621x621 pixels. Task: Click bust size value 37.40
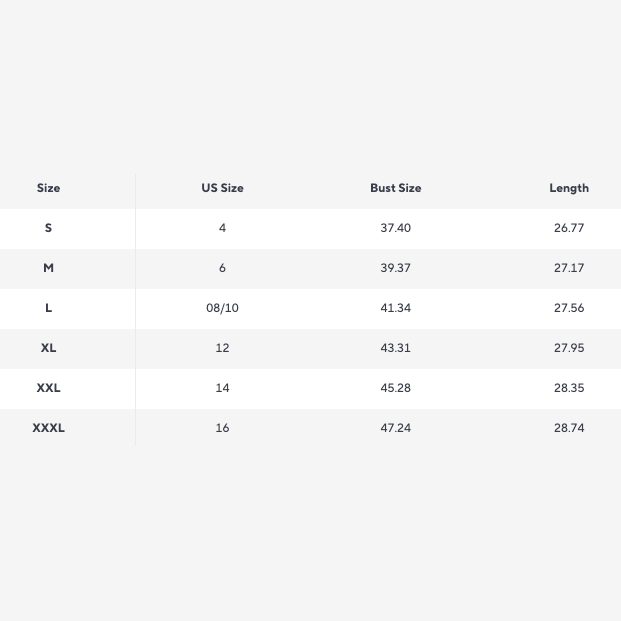(395, 228)
